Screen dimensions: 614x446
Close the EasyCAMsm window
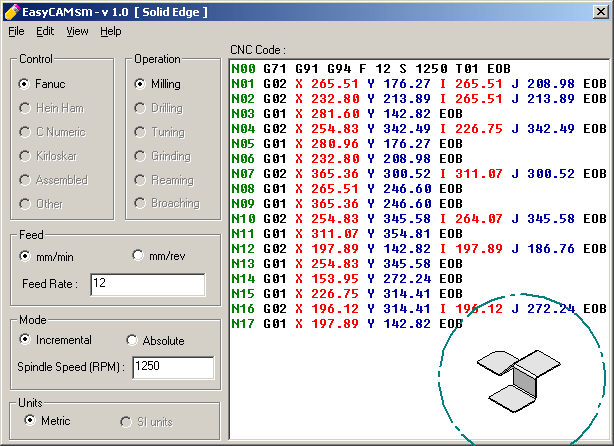click(x=600, y=12)
